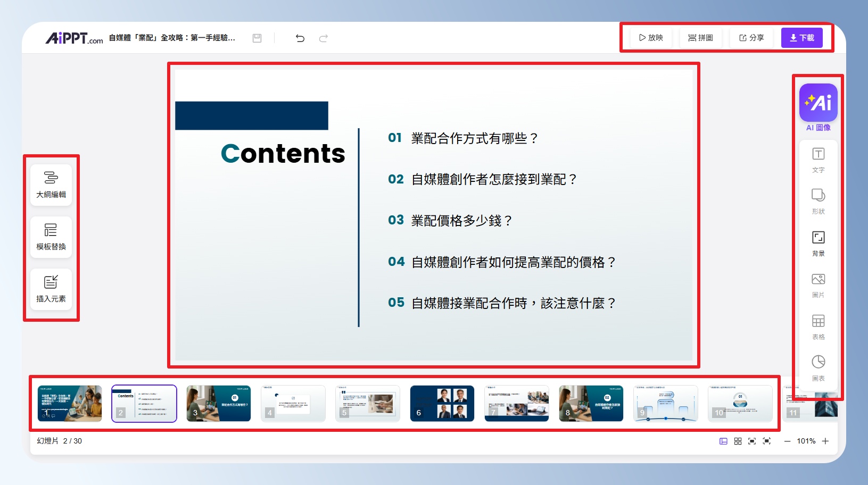868x485 pixels.
Task: Start the slideshow with 放映
Action: (651, 38)
